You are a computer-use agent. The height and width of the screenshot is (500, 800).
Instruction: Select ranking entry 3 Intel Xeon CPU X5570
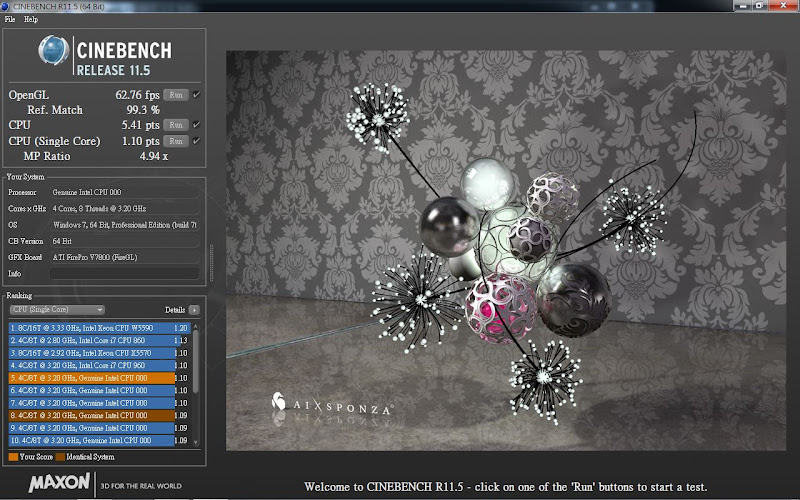point(99,353)
